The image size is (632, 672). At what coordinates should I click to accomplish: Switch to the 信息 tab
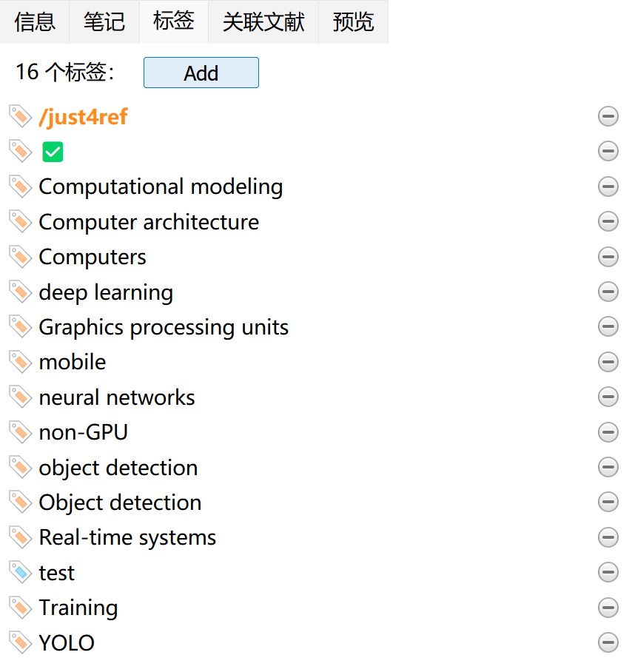pos(35,22)
